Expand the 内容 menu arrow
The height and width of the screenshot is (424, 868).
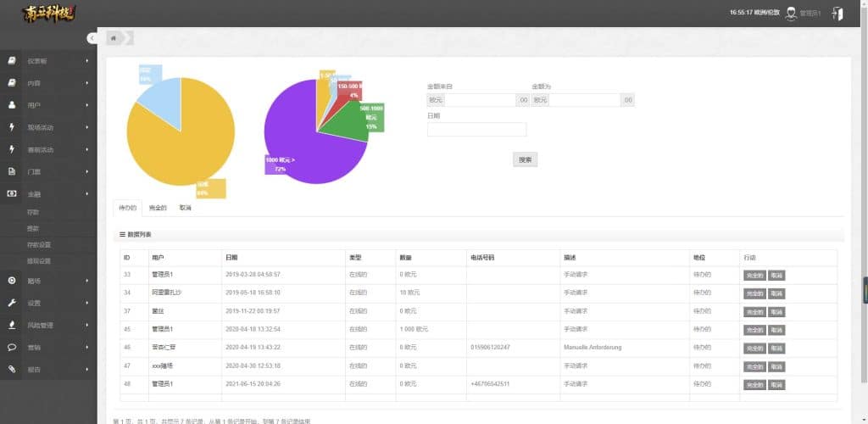pyautogui.click(x=87, y=83)
